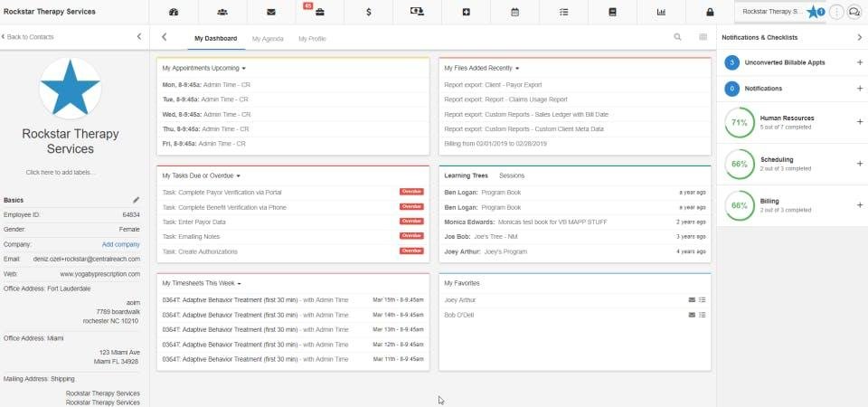Select the Sessions tab
This screenshot has height=407, width=868.
point(512,175)
